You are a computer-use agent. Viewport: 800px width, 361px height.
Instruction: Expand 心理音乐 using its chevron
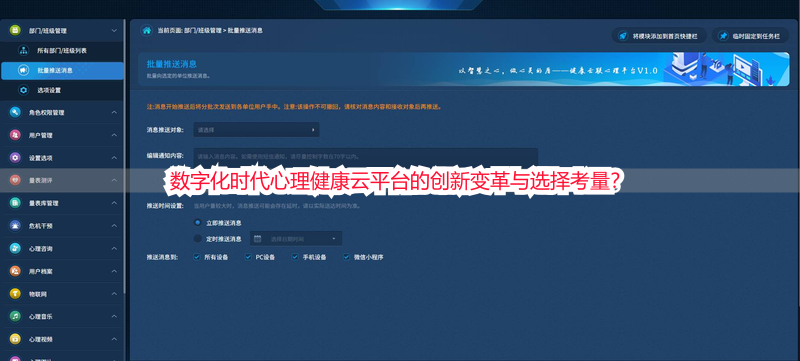[x=114, y=316]
